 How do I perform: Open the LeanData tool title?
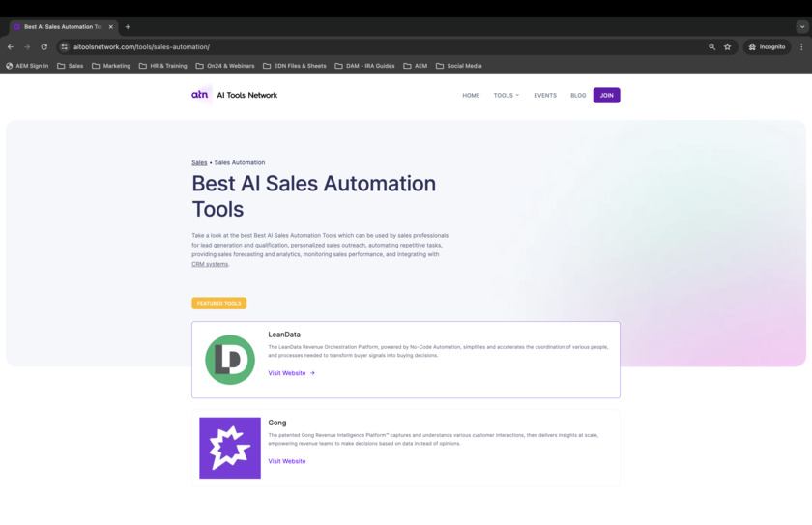tap(284, 335)
